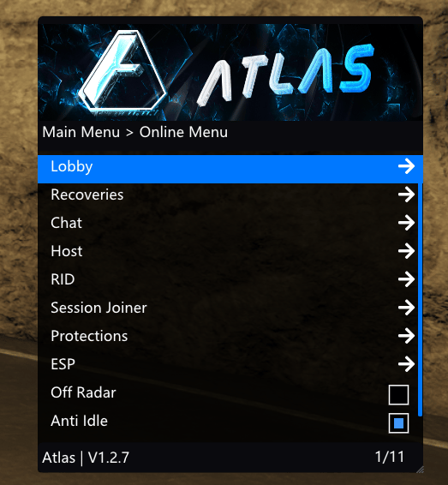Click the arrow icon on ESP row
Viewport: 448px width, 485px height.
pos(406,364)
